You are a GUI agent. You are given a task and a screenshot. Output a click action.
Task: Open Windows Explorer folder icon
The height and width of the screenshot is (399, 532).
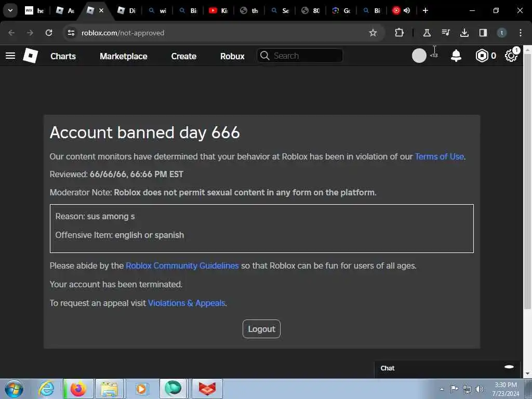coord(109,389)
